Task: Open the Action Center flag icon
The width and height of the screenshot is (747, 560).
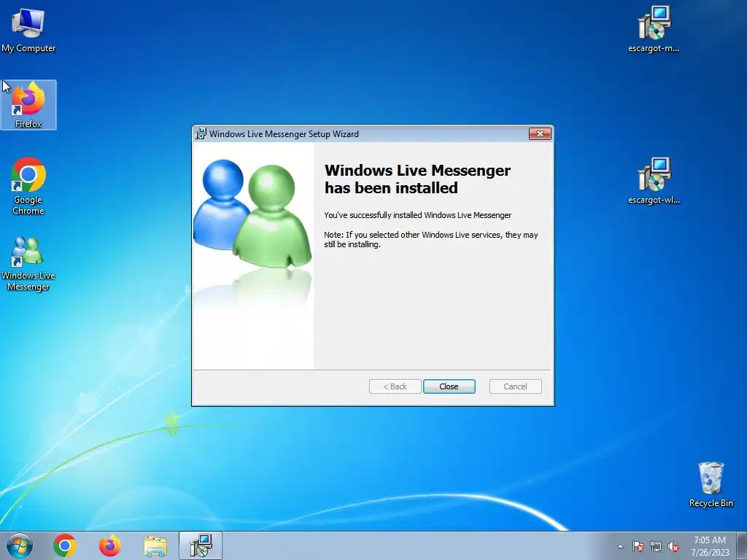Action: click(x=638, y=546)
